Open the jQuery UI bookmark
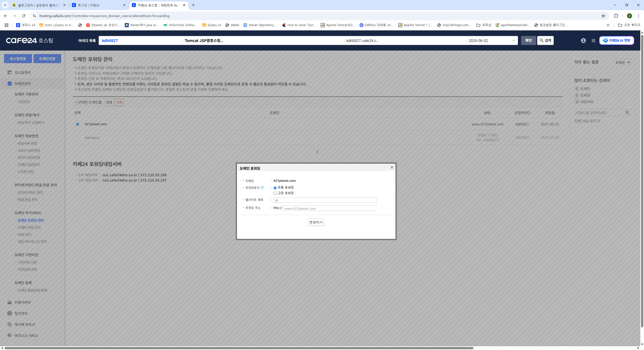 (x=212, y=25)
